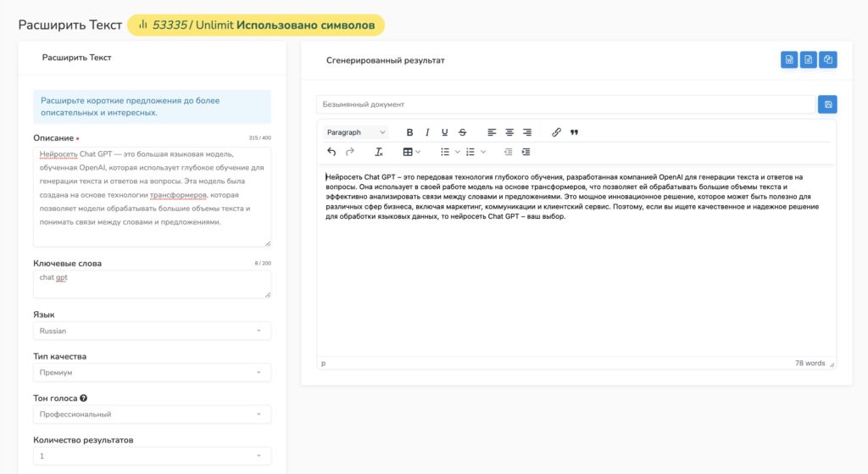The image size is (868, 474).
Task: Export result as Word document icon
Action: click(789, 60)
